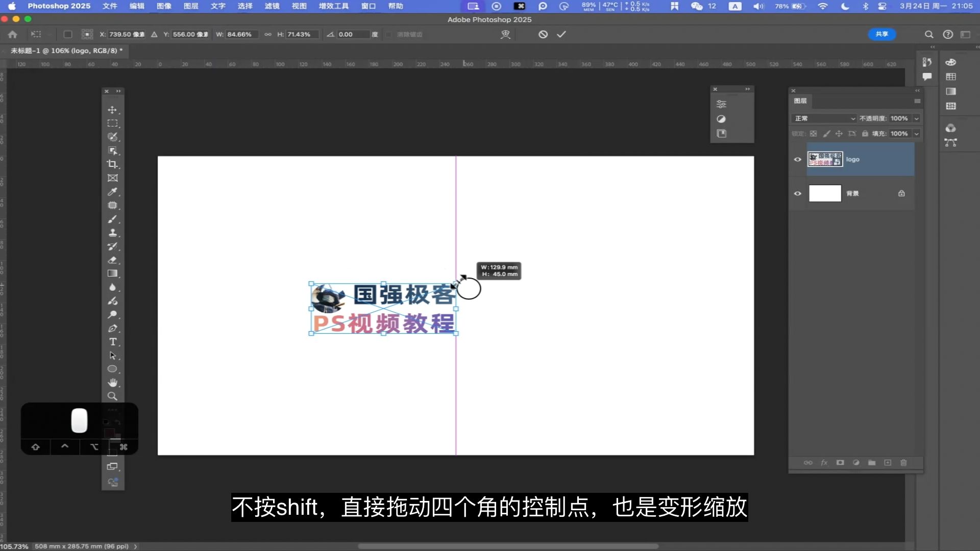Select the Frame tool
Screen dimensions: 980x551
(x=112, y=178)
